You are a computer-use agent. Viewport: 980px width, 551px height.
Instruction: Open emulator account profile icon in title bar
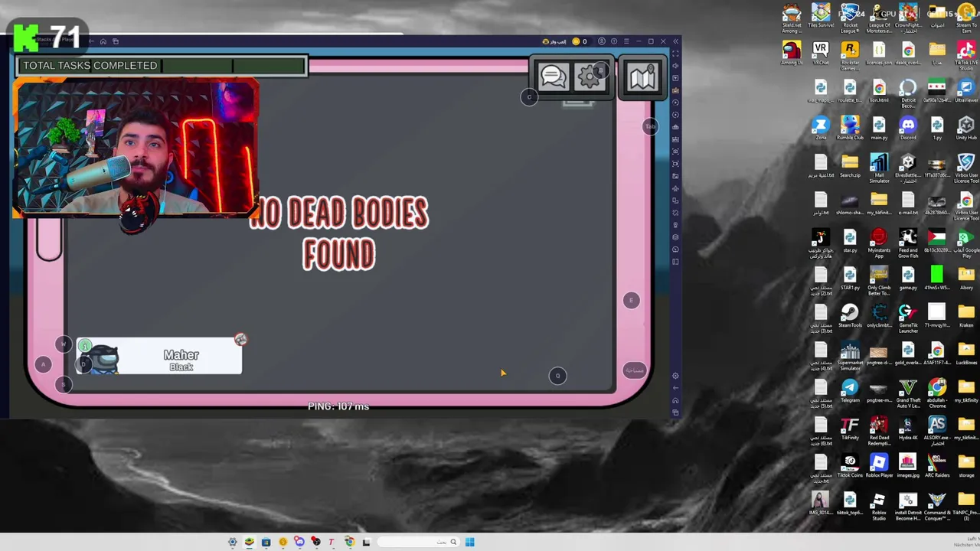pyautogui.click(x=602, y=41)
